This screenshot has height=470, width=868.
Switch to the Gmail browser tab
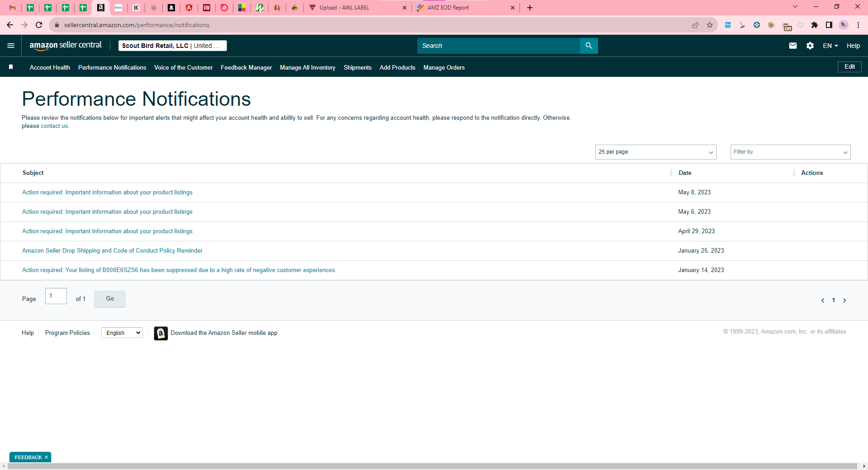click(13, 8)
